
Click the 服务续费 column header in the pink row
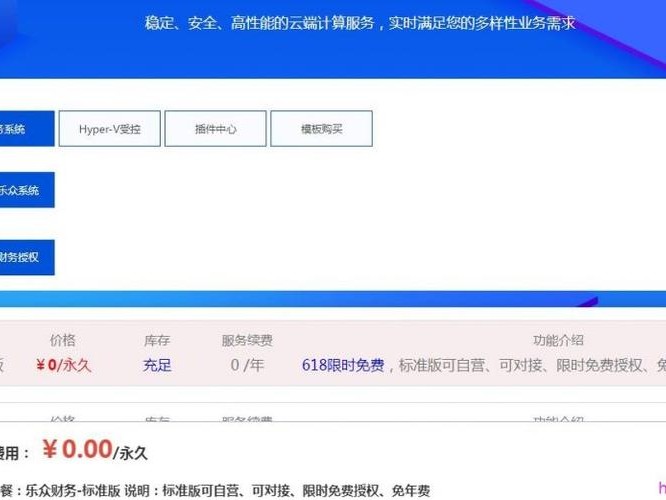click(247, 340)
